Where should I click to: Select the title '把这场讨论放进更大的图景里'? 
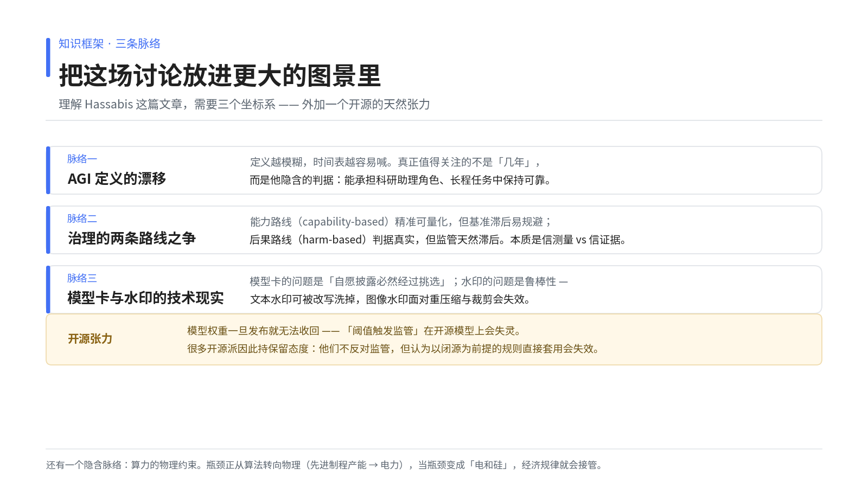click(x=220, y=76)
